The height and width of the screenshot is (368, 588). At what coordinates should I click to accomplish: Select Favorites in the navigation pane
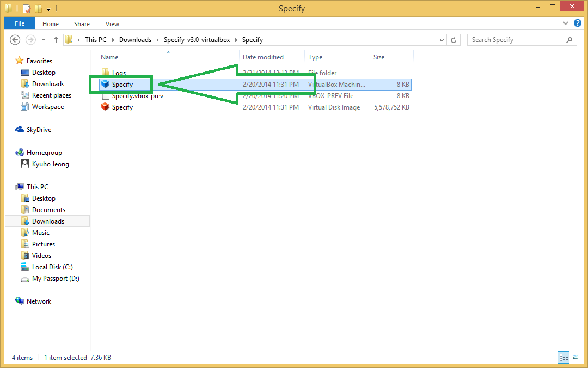click(39, 61)
